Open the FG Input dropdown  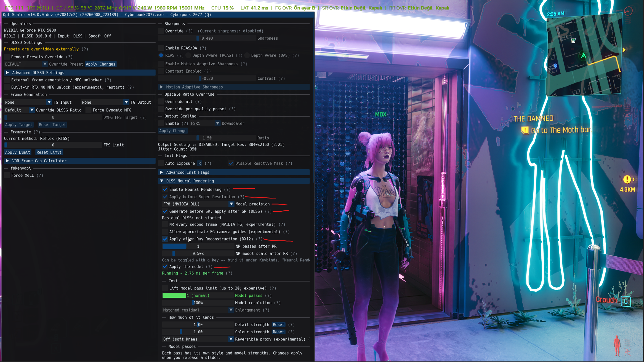28,102
